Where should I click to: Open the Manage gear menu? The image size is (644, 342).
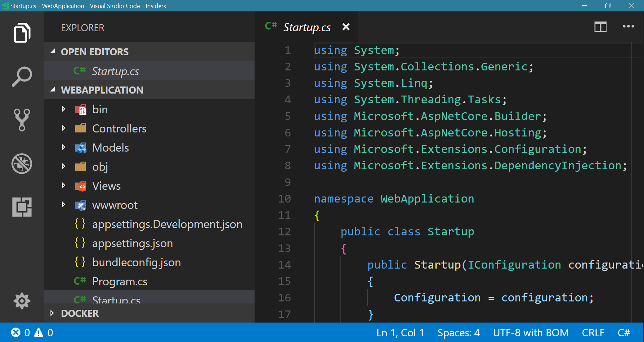tap(22, 301)
